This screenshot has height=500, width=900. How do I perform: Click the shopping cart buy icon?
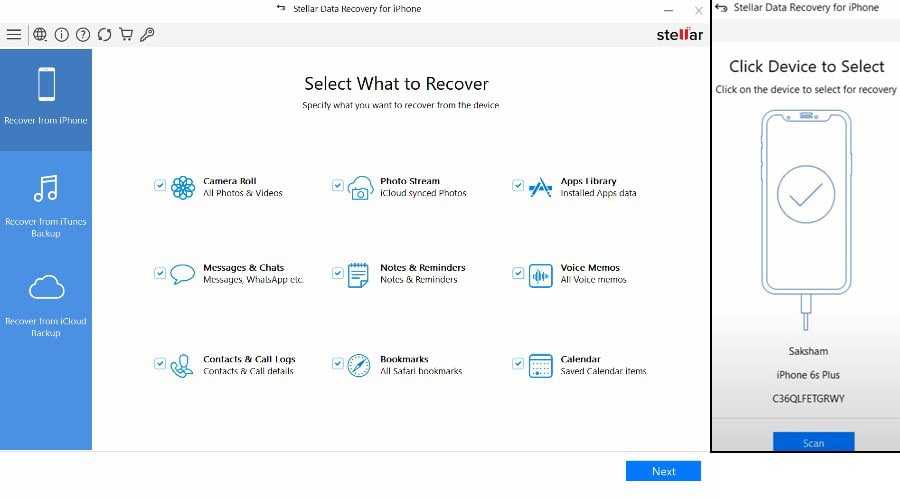pos(126,34)
